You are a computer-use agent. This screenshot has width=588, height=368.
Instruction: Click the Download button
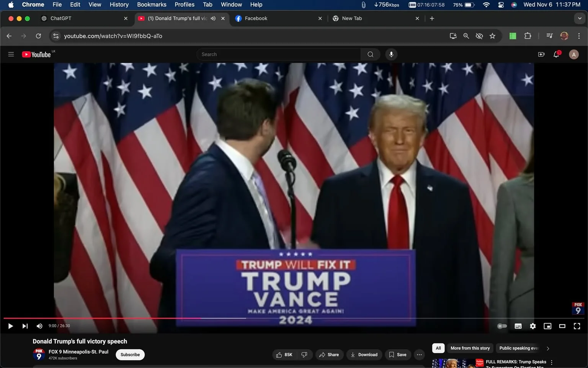pyautogui.click(x=364, y=355)
